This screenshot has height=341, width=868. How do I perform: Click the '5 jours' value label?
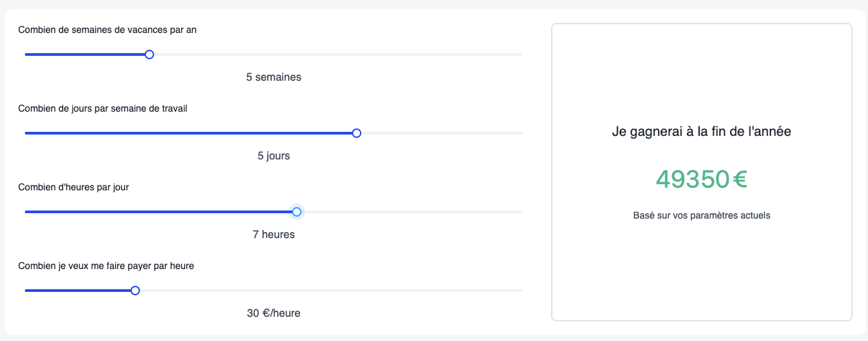tap(273, 155)
